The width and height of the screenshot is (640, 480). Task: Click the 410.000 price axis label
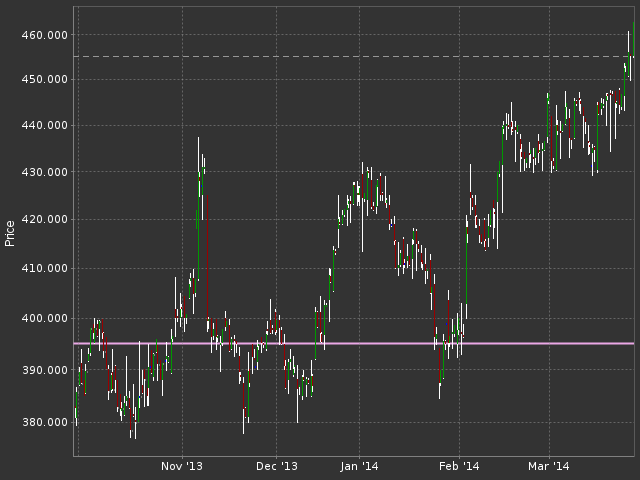(44, 269)
